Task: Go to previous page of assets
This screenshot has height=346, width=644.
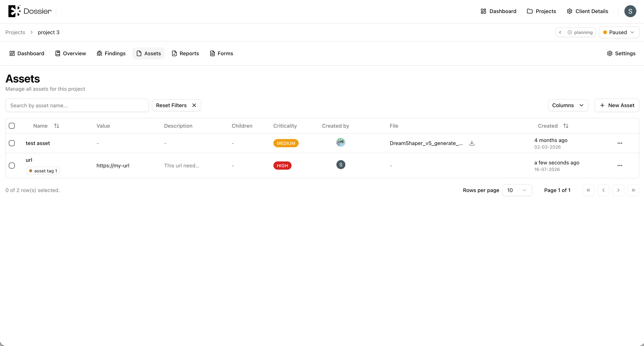Action: [603, 190]
